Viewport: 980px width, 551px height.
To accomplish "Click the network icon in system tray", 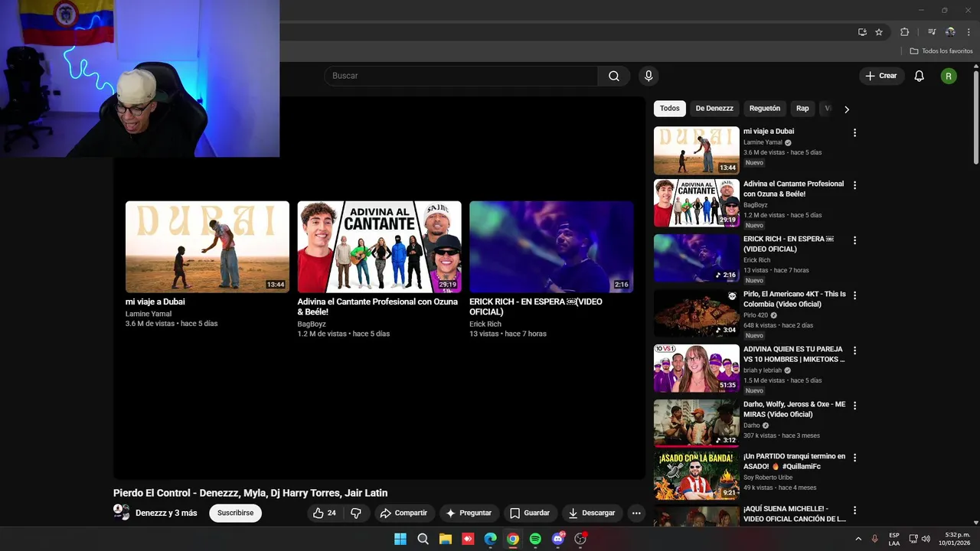I will (913, 539).
